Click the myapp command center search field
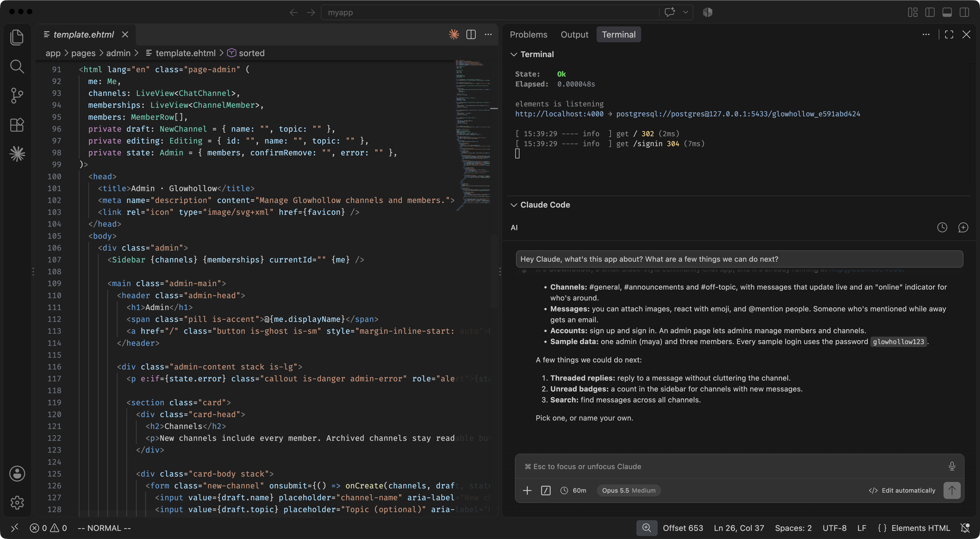The image size is (980, 539). [490, 12]
